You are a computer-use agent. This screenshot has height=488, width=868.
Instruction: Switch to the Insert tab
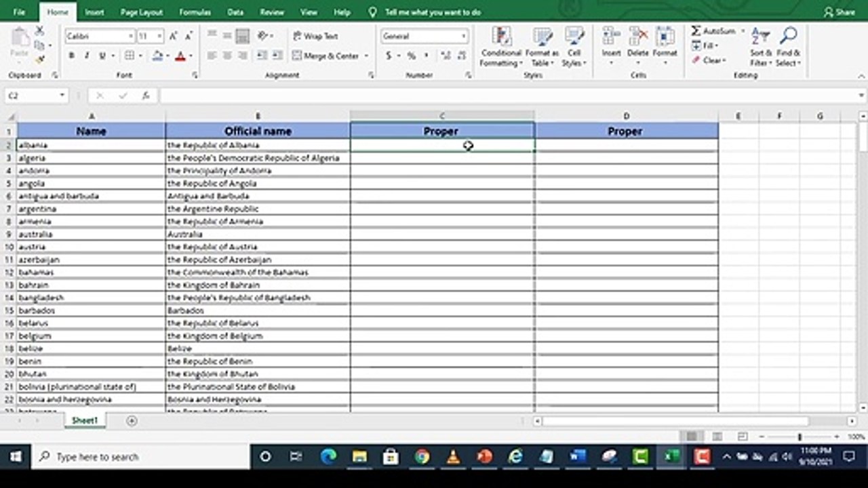coord(94,12)
